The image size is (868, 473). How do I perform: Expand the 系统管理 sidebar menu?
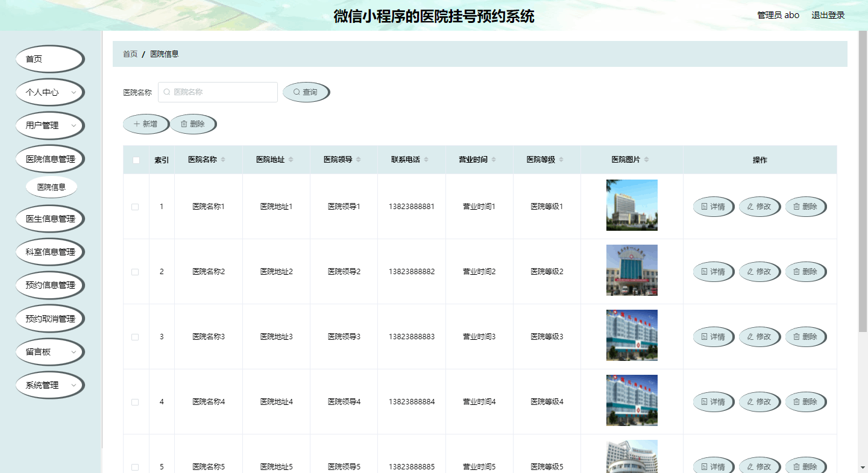click(49, 385)
